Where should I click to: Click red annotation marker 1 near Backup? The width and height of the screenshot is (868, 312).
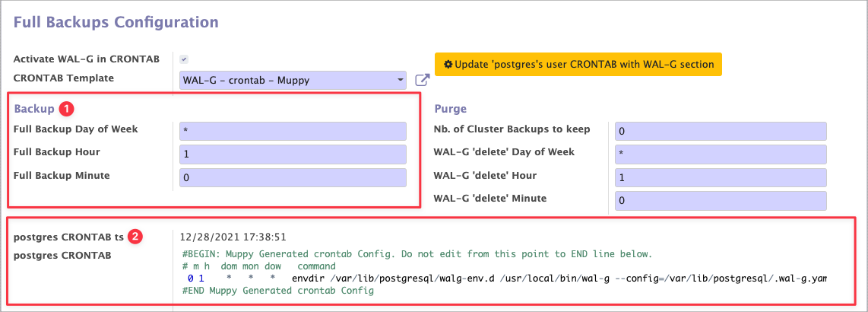click(67, 109)
